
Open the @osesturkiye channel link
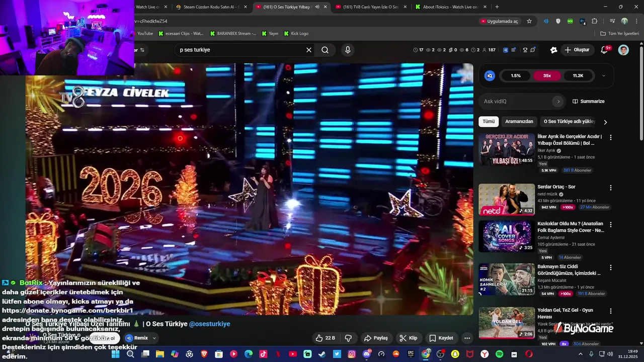(209, 324)
